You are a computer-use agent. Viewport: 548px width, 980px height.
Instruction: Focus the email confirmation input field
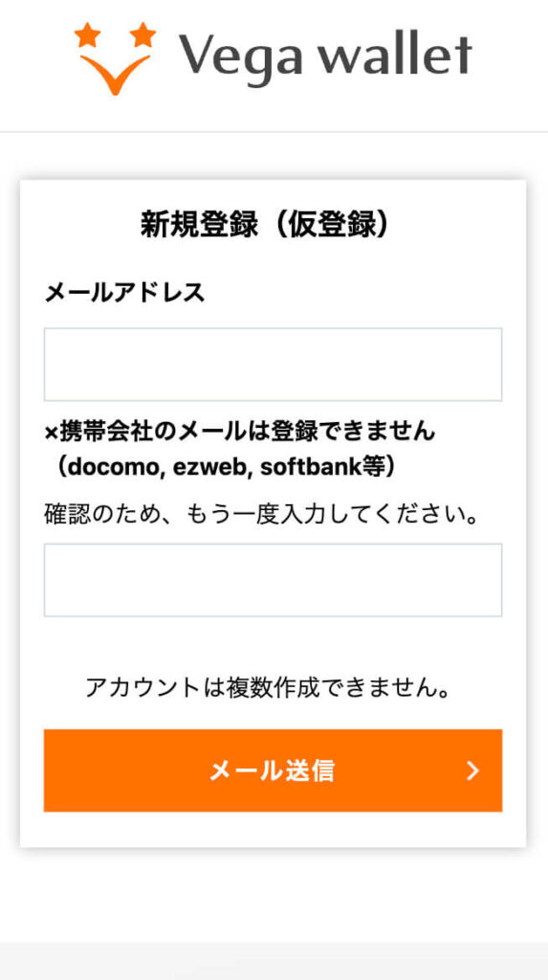pos(274,580)
